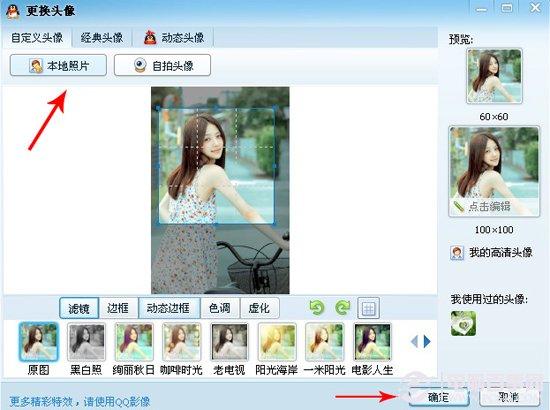
Task: Click the avatar icon beside 我的高清头像
Action: point(457,253)
